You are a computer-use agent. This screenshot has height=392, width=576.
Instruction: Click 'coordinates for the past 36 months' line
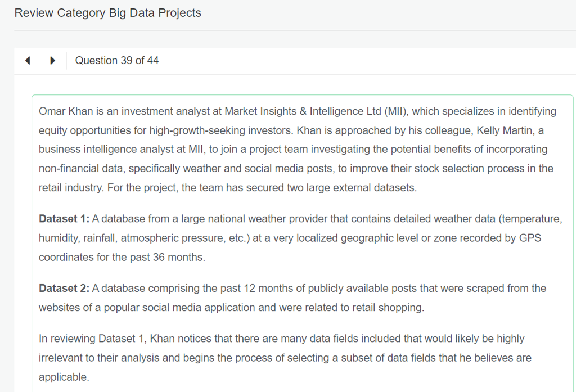(122, 257)
